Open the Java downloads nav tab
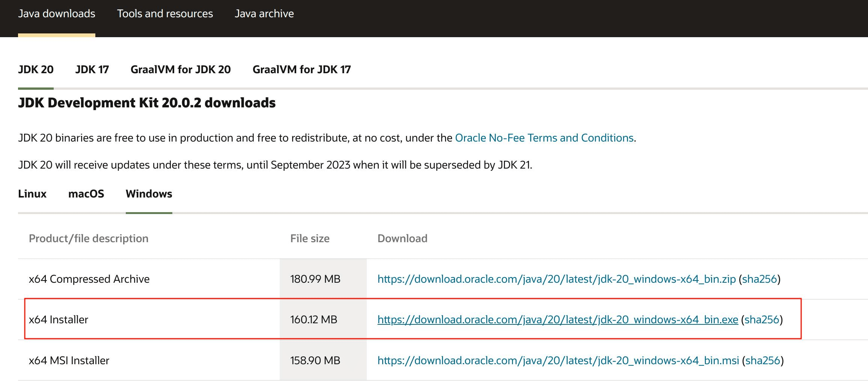The width and height of the screenshot is (868, 392). pyautogui.click(x=57, y=14)
